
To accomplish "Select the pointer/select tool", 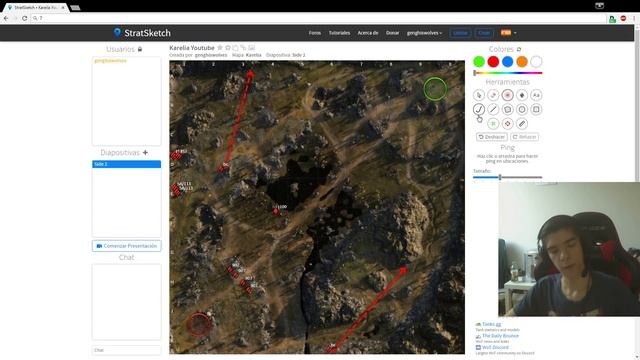I will [479, 95].
